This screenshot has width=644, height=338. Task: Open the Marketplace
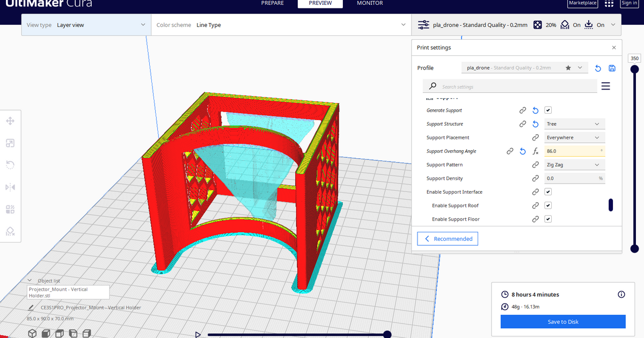582,3
